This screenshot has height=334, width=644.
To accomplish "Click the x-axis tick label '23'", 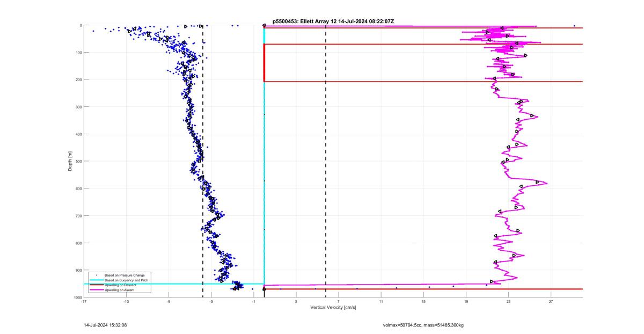I will (x=508, y=301).
